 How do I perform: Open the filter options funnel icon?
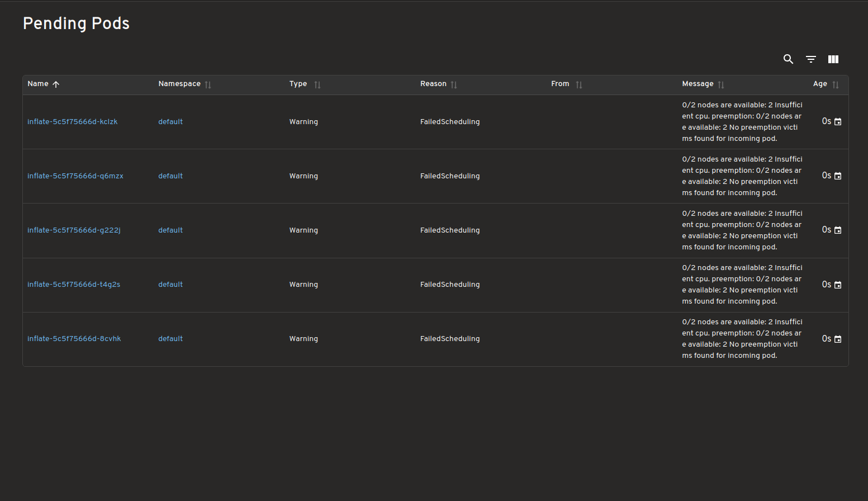(x=810, y=59)
